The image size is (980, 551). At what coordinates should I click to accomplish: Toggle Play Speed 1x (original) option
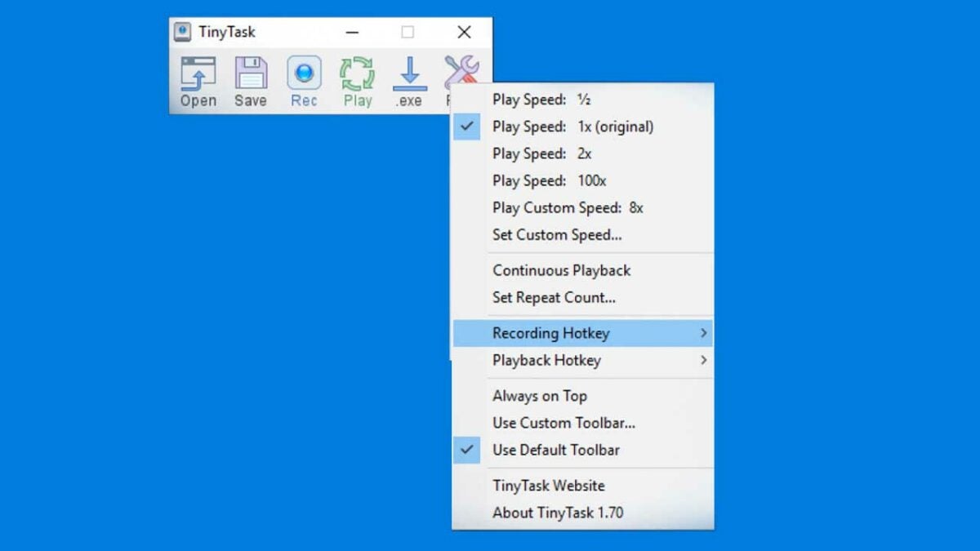click(572, 127)
